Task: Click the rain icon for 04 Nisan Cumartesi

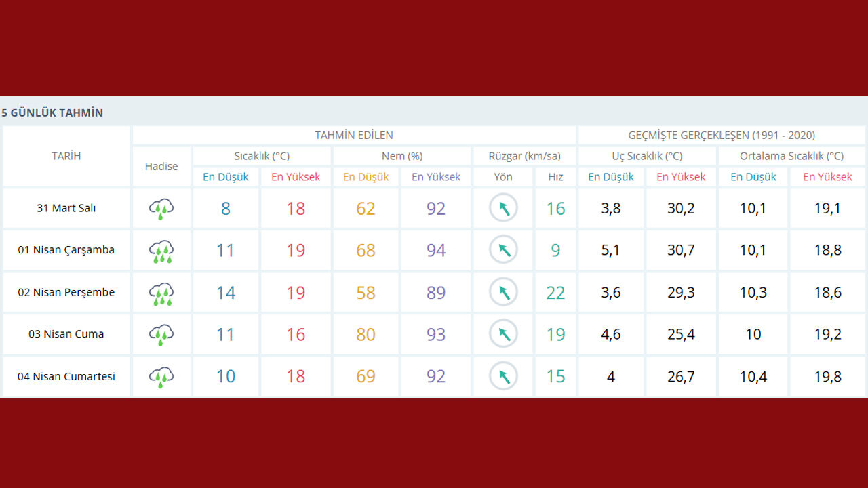Action: pos(161,377)
